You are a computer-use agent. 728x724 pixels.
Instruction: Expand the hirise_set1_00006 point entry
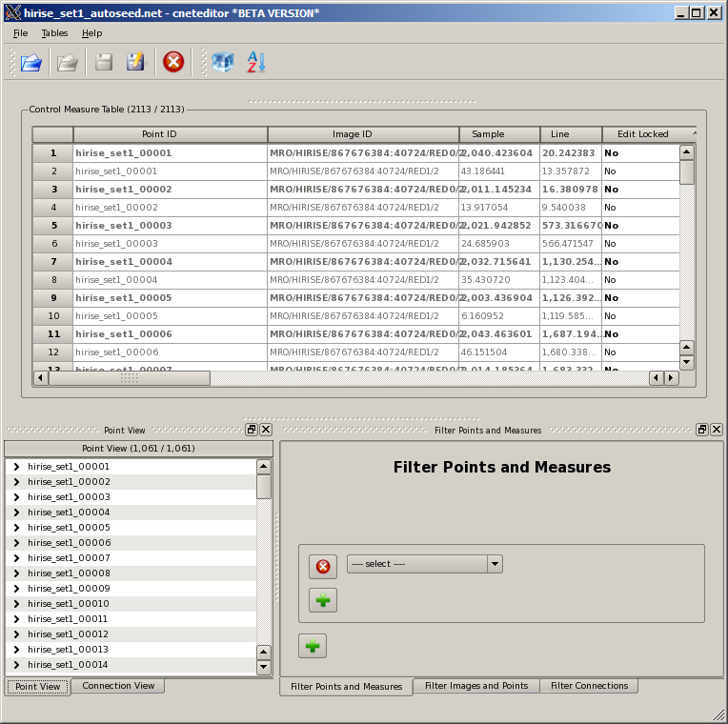click(16, 543)
